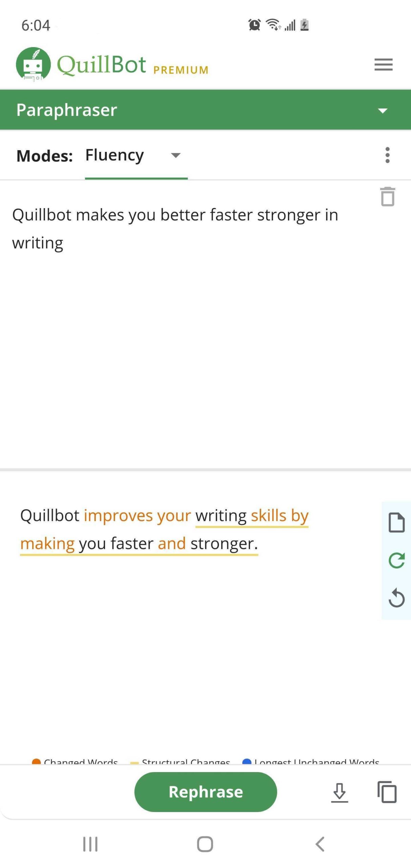
Task: Click the orange word "making" in output
Action: click(47, 543)
